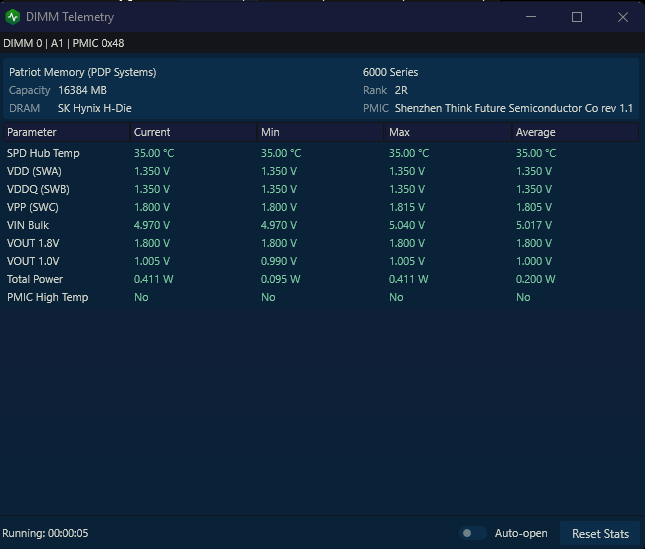Click the Min column header
The height and width of the screenshot is (549, 645).
click(x=320, y=132)
